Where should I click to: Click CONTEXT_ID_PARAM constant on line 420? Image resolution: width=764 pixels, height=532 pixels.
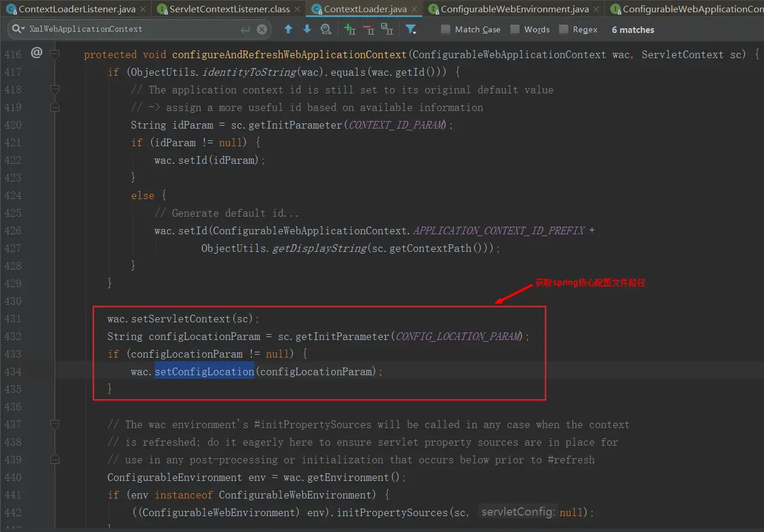395,125
